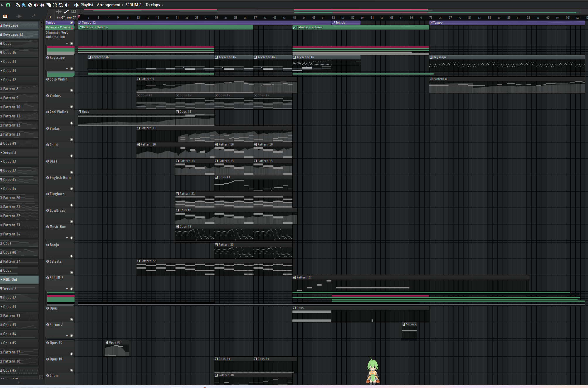Select Pattern 13 in the picker list
The height and width of the screenshot is (388, 588).
pyautogui.click(x=19, y=134)
